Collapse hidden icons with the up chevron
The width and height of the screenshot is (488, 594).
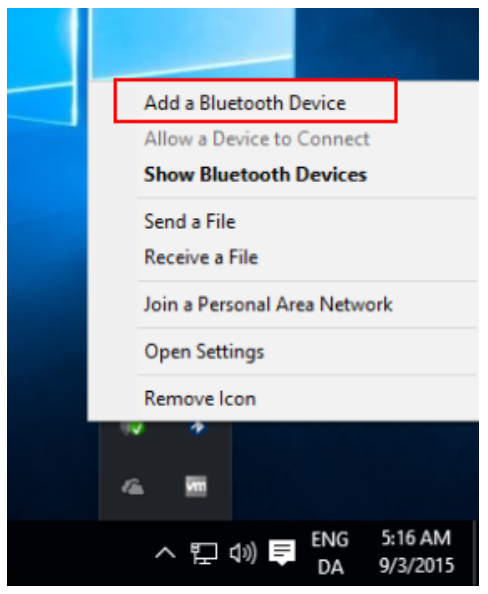tap(165, 553)
